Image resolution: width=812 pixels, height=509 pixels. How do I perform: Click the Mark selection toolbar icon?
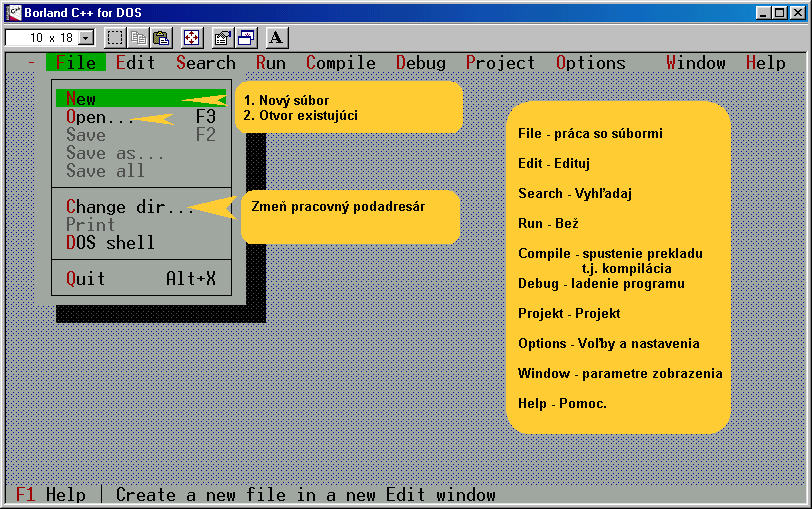pyautogui.click(x=115, y=38)
